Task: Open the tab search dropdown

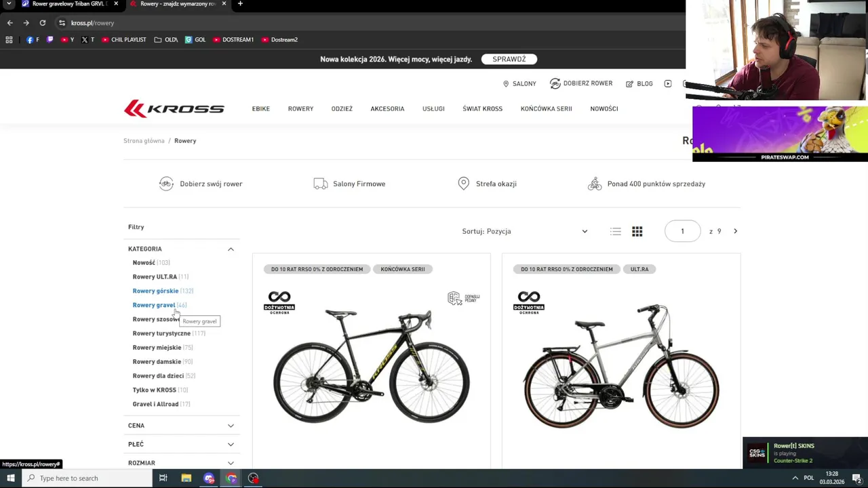Action: tap(9, 4)
